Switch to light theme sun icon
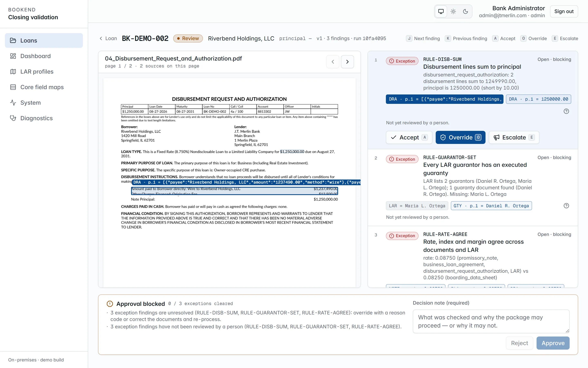The image size is (588, 368). pyautogui.click(x=453, y=11)
